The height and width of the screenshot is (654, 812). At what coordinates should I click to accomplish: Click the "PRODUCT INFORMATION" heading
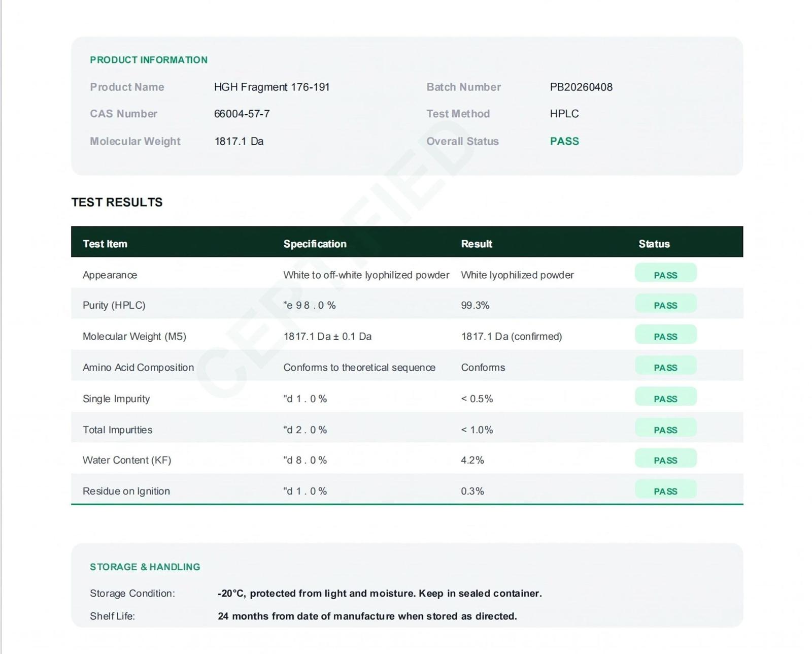[149, 60]
